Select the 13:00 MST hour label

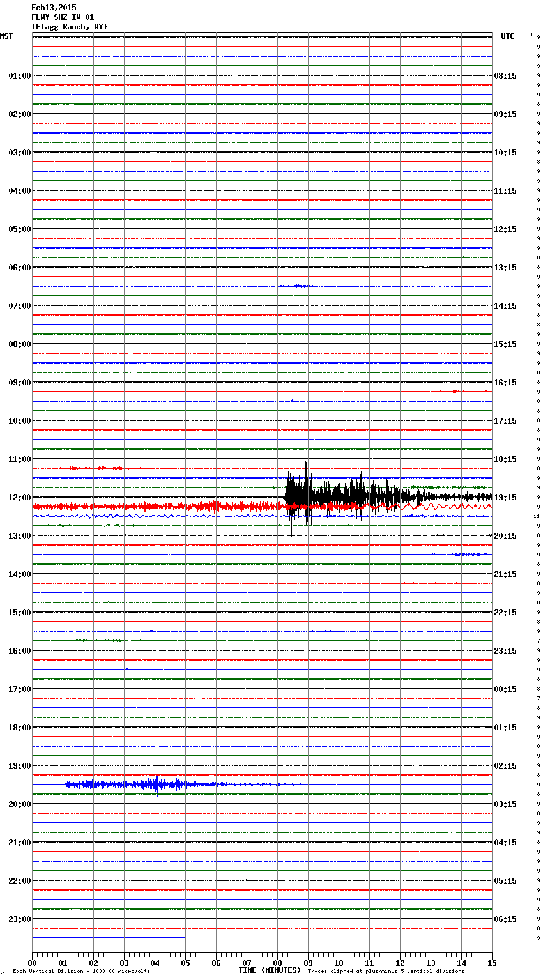(20, 536)
